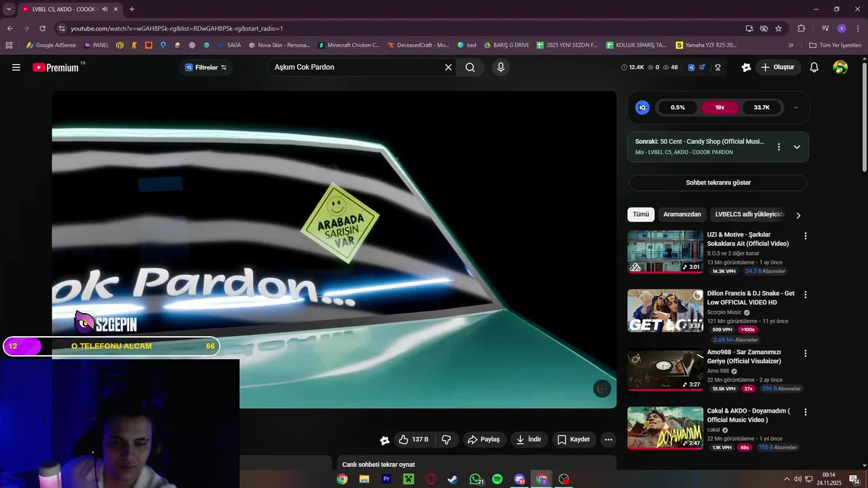Share video with Paylaş button

pyautogui.click(x=484, y=439)
